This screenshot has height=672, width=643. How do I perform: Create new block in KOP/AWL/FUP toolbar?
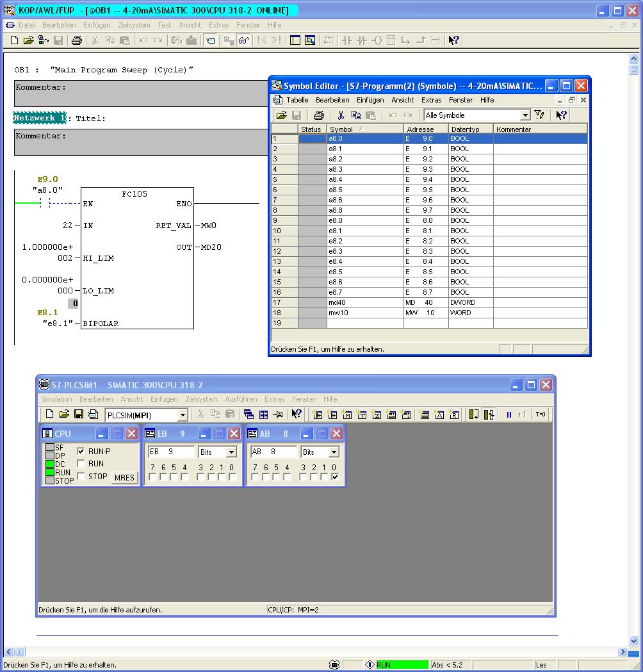[x=14, y=40]
